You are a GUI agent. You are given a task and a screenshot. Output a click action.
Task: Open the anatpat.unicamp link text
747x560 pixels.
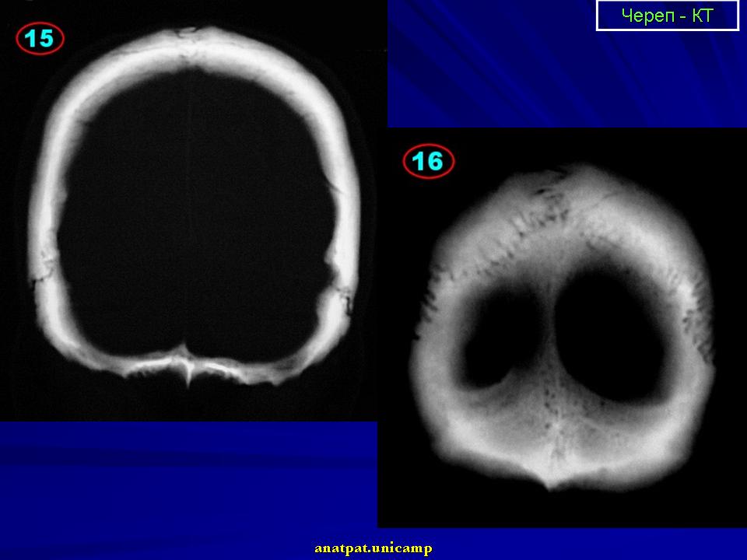[x=373, y=548]
